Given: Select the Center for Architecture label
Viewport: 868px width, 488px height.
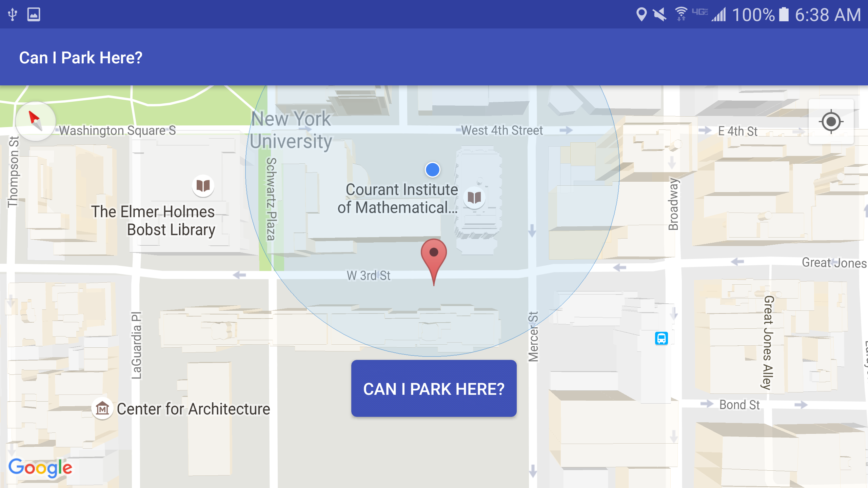Looking at the screenshot, I should click(194, 409).
